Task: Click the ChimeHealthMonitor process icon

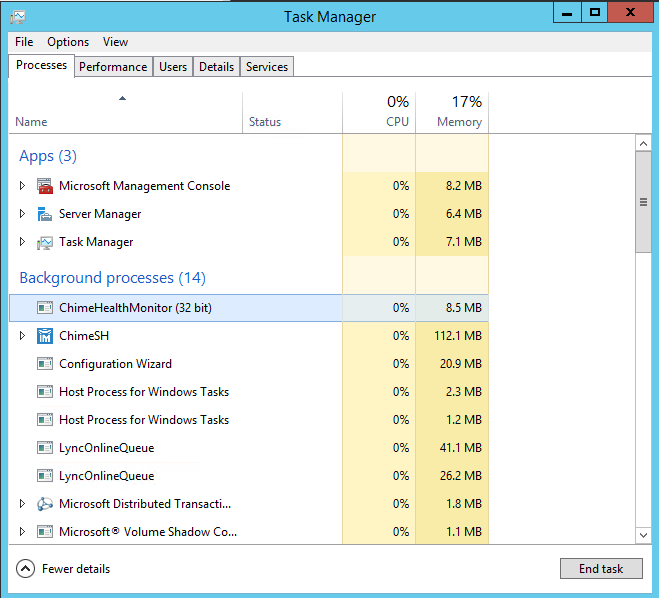Action: click(45, 308)
